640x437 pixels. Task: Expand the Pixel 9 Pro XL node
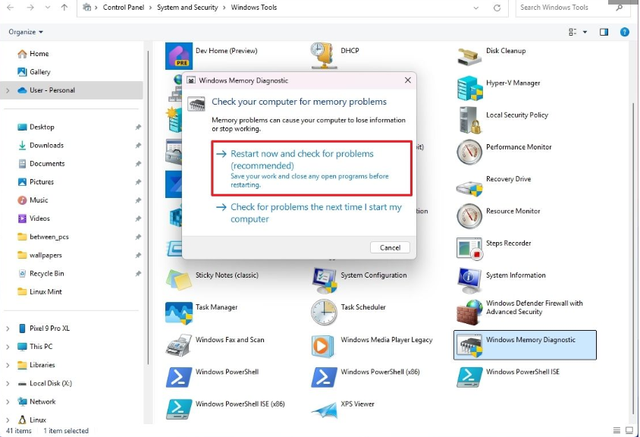7,328
